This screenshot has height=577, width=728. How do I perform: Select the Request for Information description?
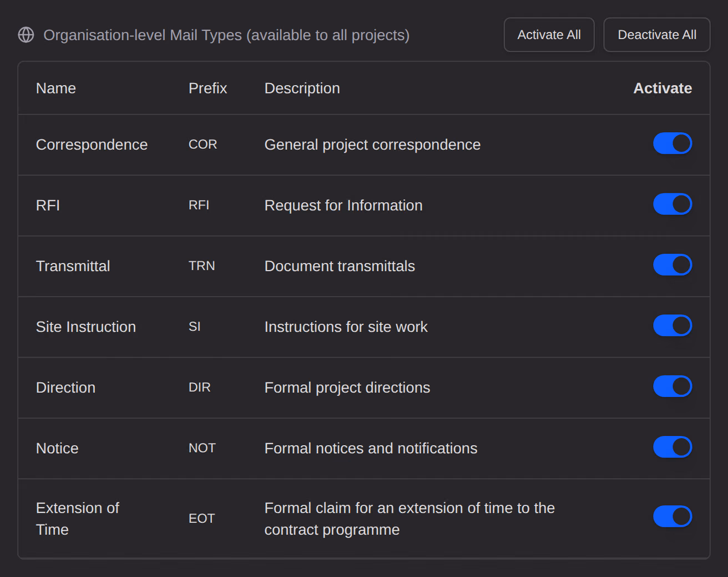[343, 205]
